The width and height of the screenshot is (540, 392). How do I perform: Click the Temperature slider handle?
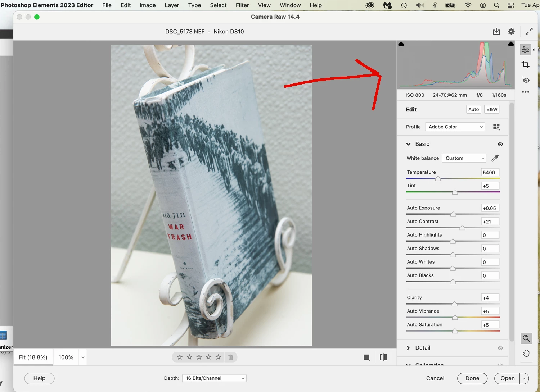[438, 178]
